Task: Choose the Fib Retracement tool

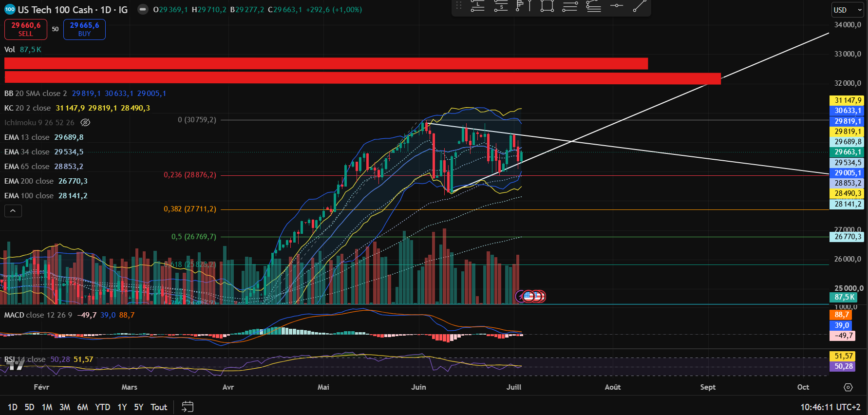Action: point(570,6)
